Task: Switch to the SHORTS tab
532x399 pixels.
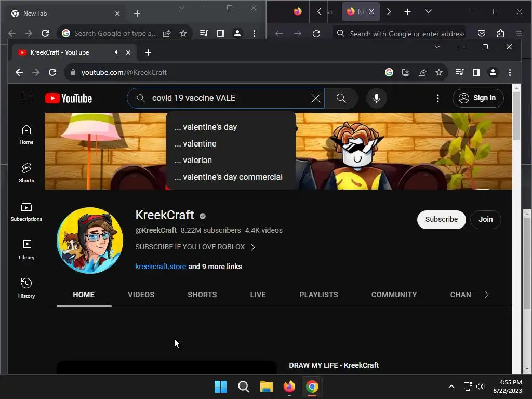Action: 202,295
